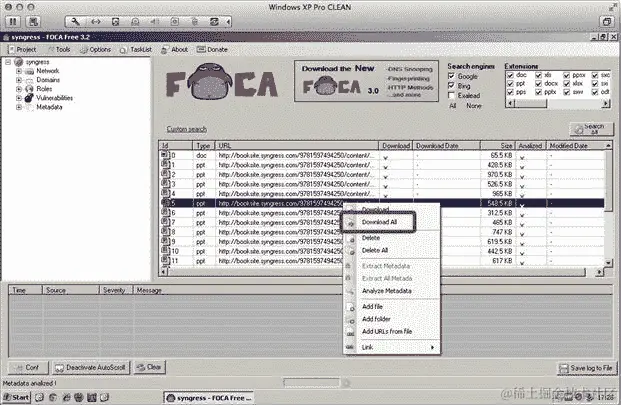The height and width of the screenshot is (405, 621).
Task: Expand the Network tree node
Action: (19, 71)
